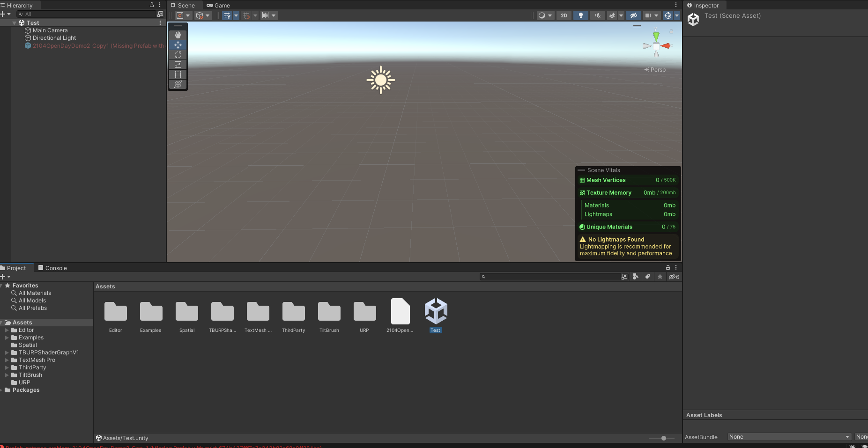Disable scene lighting toggle
868x448 pixels.
point(580,15)
